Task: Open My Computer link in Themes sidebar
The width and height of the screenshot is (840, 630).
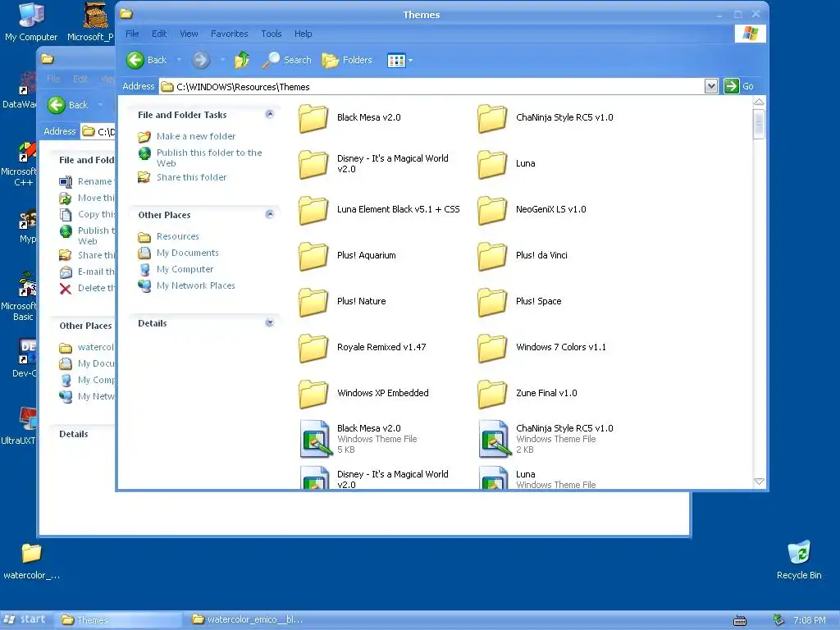Action: click(185, 269)
